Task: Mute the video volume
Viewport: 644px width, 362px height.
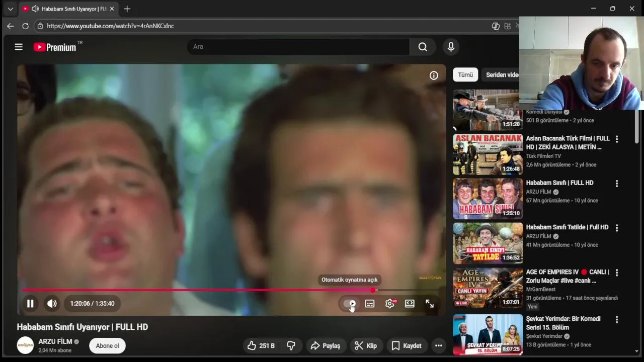Action: pos(52,304)
